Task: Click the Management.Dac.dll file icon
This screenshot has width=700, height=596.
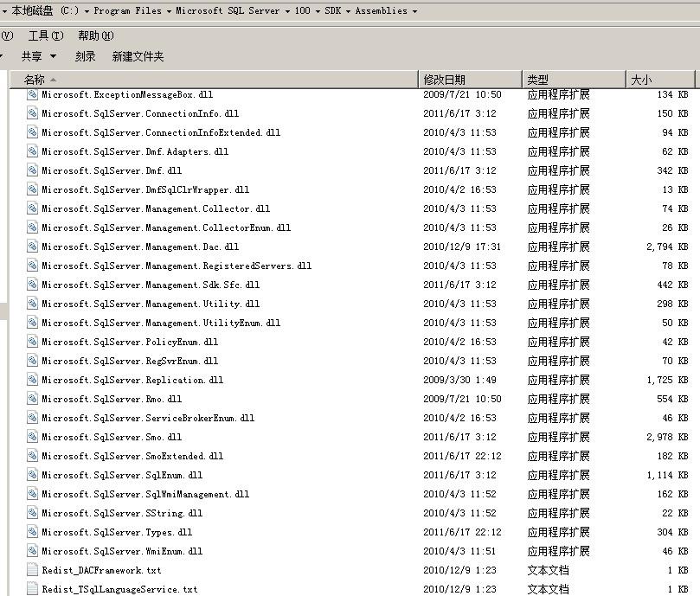Action: 32,247
